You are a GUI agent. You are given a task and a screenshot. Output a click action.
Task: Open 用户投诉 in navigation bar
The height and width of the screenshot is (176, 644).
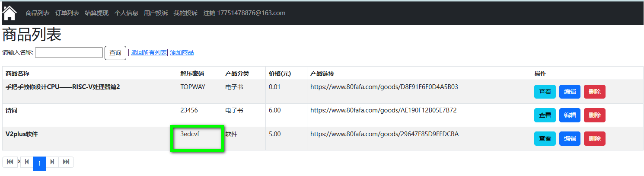click(156, 13)
